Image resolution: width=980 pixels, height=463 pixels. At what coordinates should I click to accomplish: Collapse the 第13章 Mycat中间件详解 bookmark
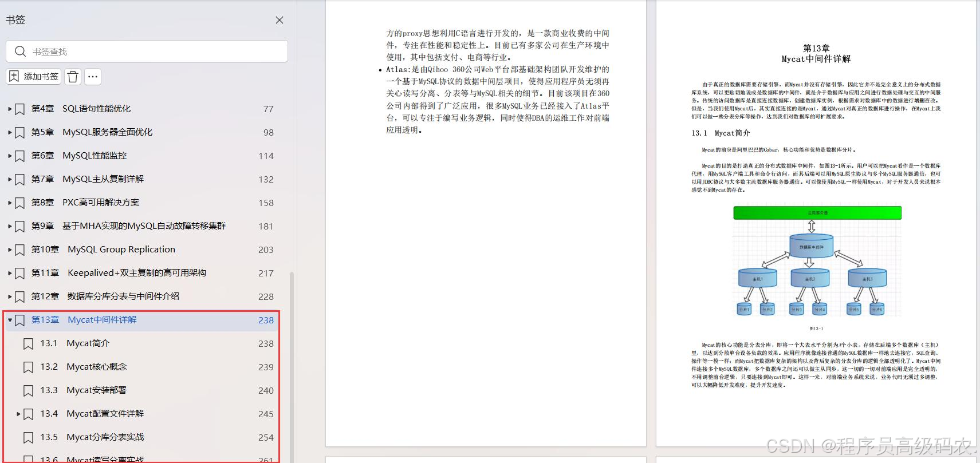tap(10, 320)
